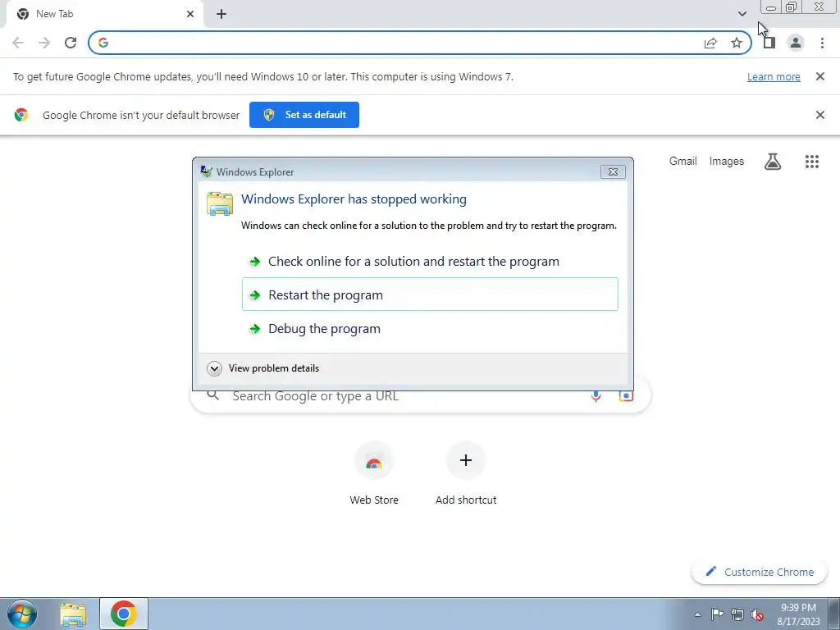Viewport: 840px width, 630px height.
Task: Dismiss the Windows 10 update notice
Action: [819, 76]
